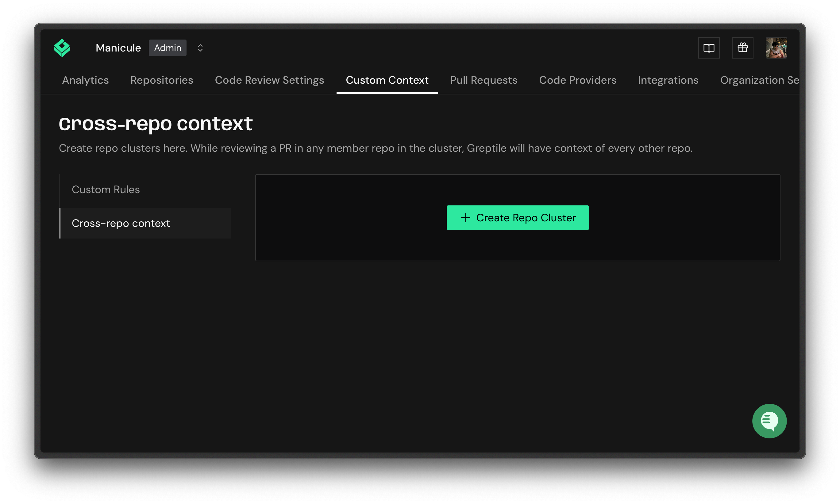The image size is (840, 504).
Task: Click the Manicule organization name
Action: (x=118, y=48)
